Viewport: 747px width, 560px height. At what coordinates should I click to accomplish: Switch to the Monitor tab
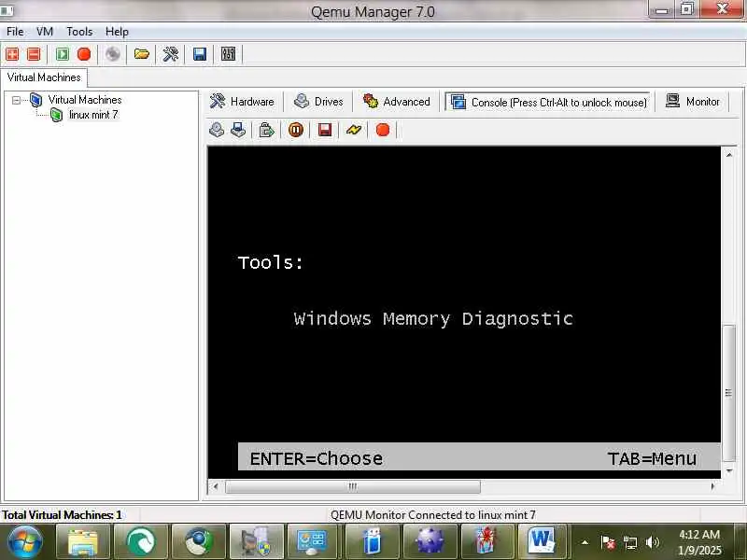point(693,102)
